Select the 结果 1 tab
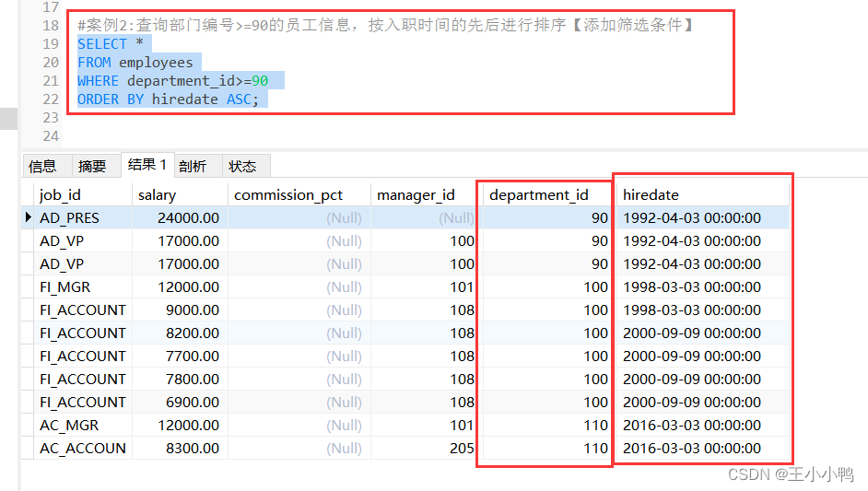 [x=147, y=165]
